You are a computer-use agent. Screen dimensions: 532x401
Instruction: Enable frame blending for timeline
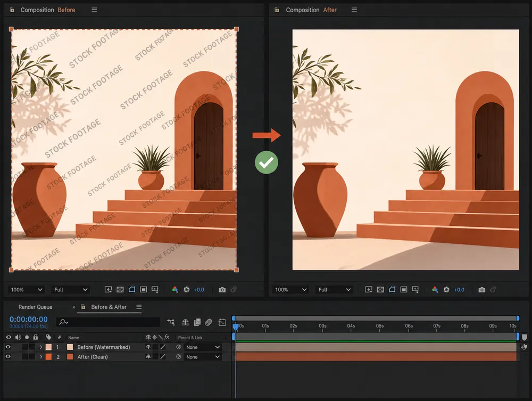[197, 322]
